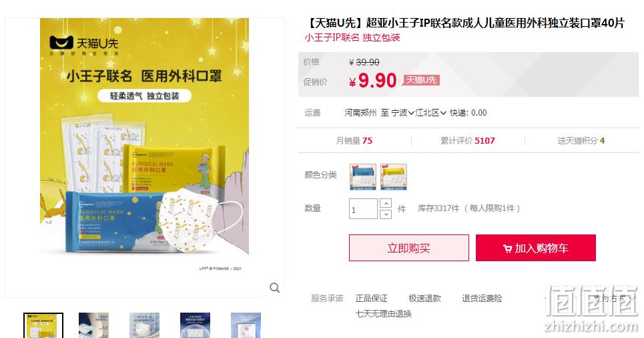Screen dimensions: 644x338
Task: Select the first yellow product thumbnail
Action: (x=43, y=326)
